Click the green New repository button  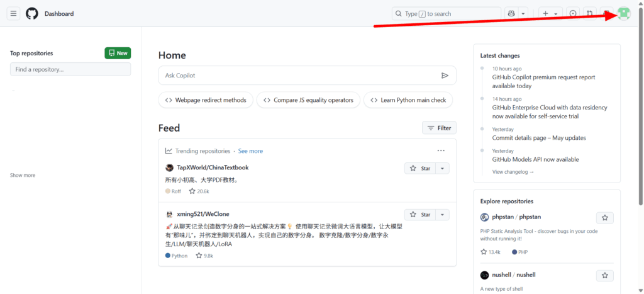[118, 53]
